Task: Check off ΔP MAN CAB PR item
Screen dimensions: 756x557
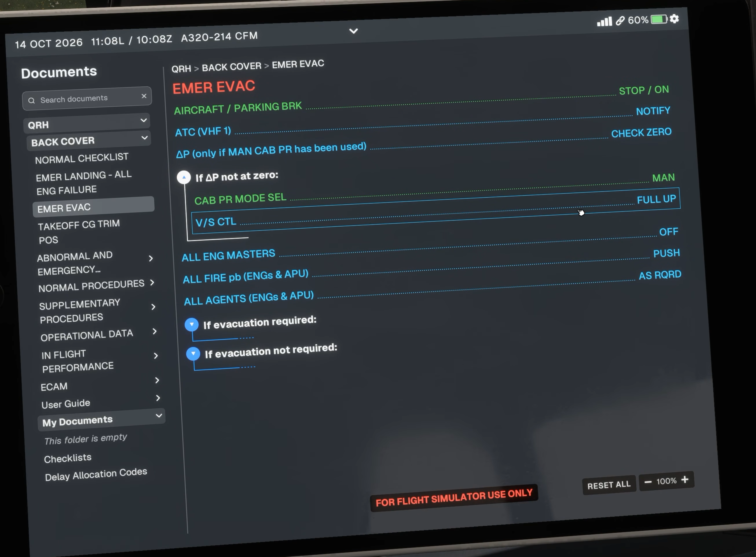Action: 424,143
